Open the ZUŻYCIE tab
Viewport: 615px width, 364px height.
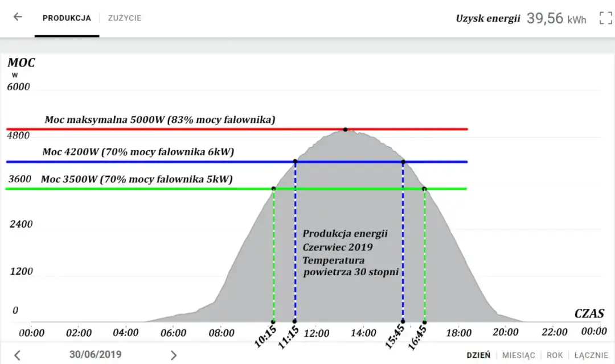[x=125, y=18]
